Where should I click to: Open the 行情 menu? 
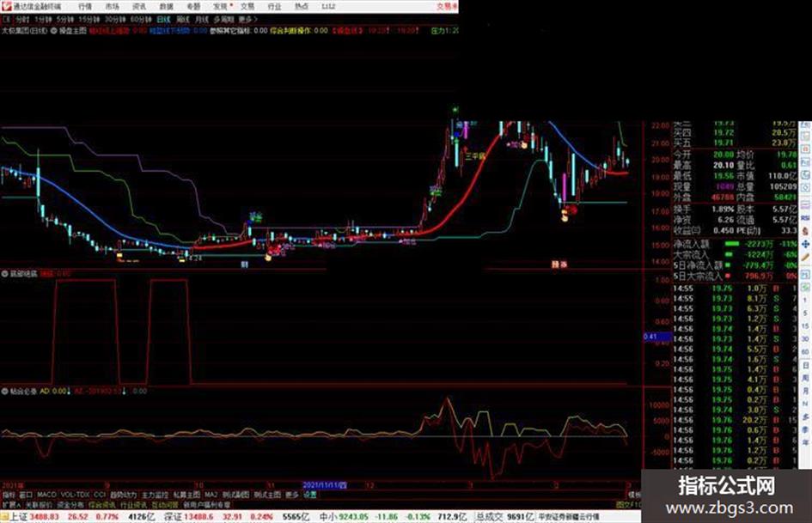(x=85, y=7)
